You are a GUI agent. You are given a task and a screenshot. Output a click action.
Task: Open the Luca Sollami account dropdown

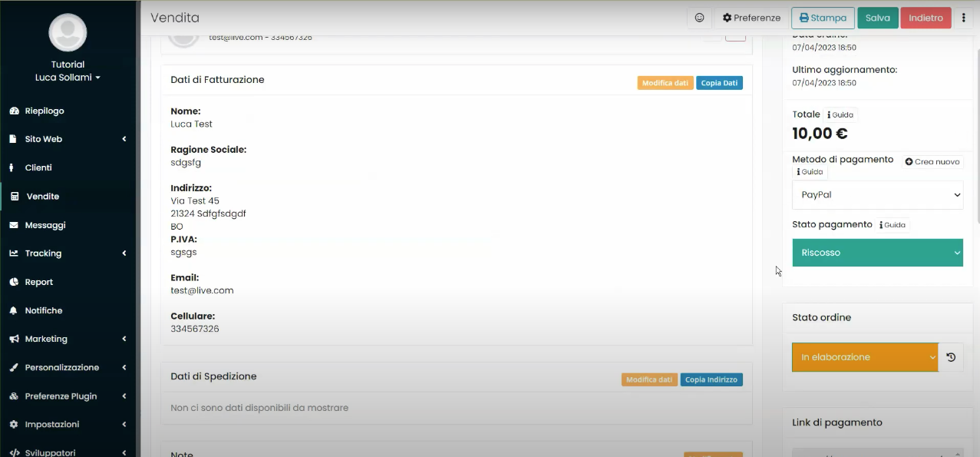tap(68, 78)
